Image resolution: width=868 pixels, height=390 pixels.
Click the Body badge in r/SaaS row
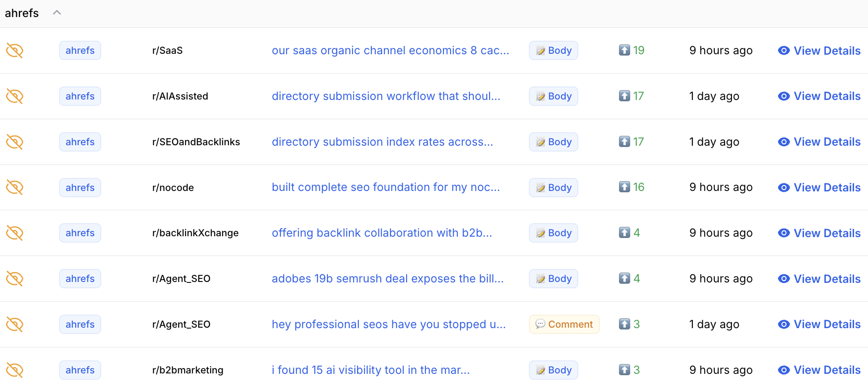tap(554, 51)
